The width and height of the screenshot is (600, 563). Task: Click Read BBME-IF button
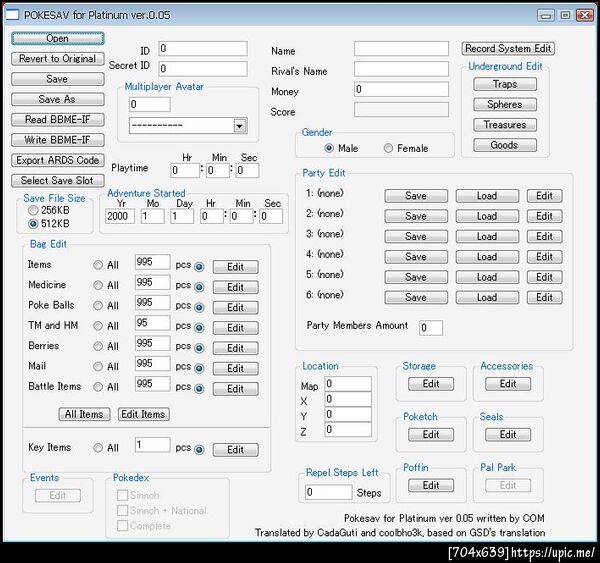click(x=57, y=119)
